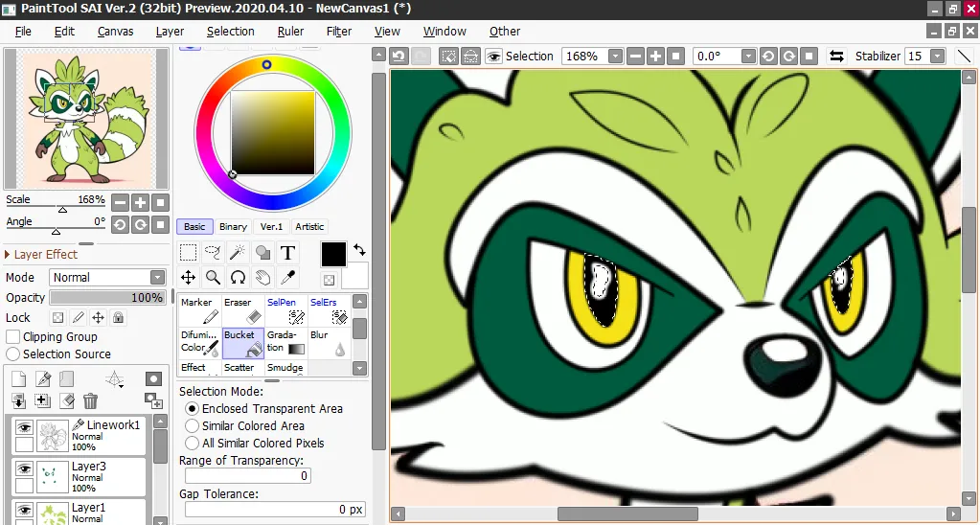Choose the Blur tool
Screen dimensions: 980x525
click(330, 343)
